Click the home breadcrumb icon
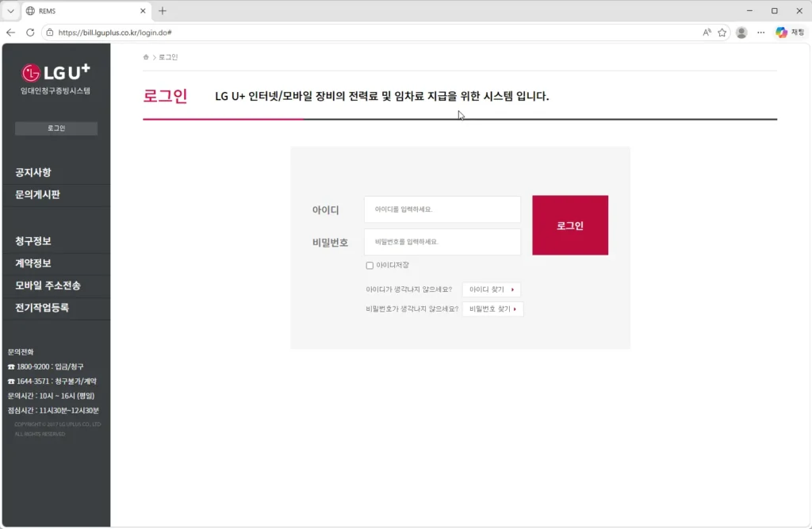The height and width of the screenshot is (529, 812). [x=146, y=57]
